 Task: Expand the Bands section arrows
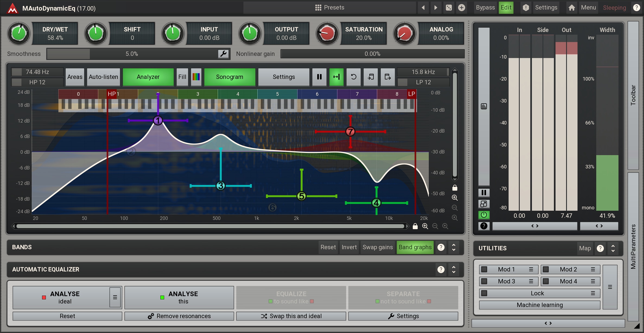(x=453, y=247)
